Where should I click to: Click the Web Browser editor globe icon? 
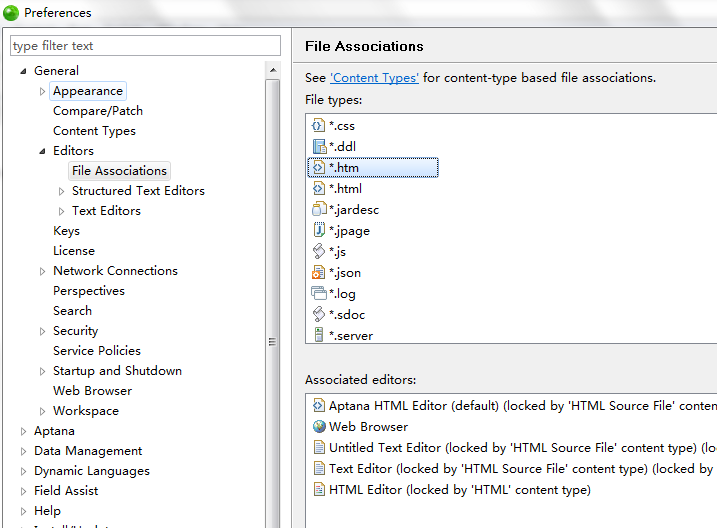click(320, 427)
